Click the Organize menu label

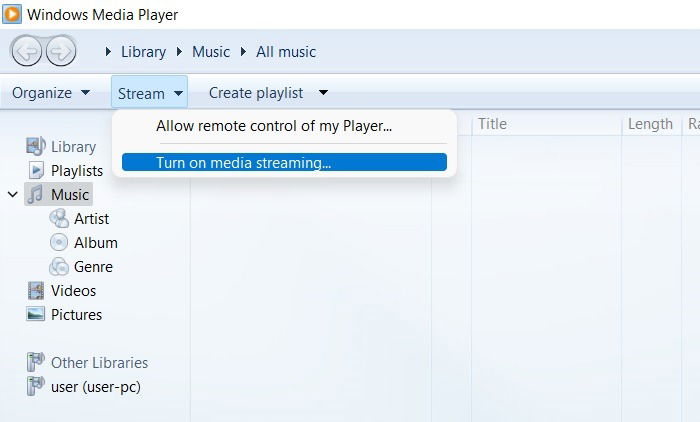click(x=42, y=92)
